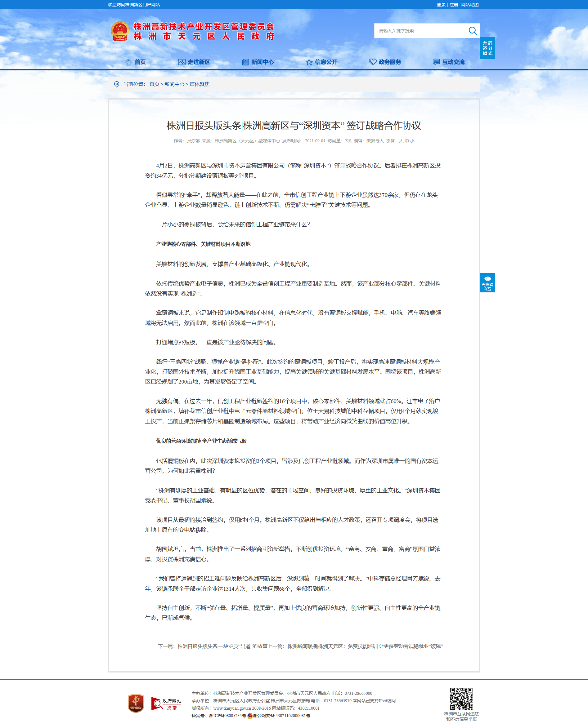Screen dimensions: 588x728
Task: Click the footer phone 0731-28665000
Action: [x=358, y=693]
